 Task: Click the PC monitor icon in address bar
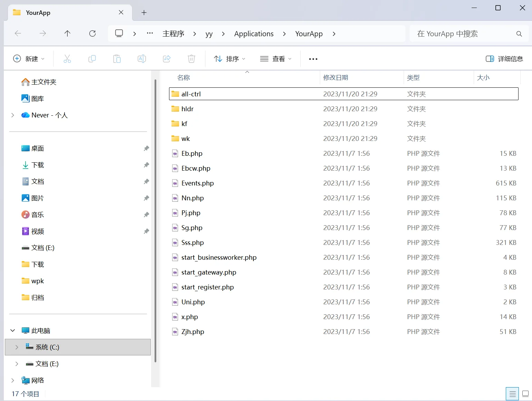(119, 34)
